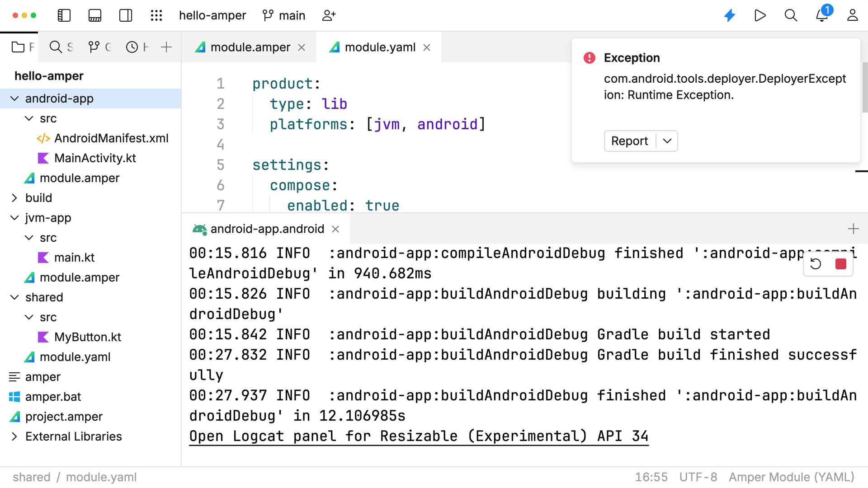Open the user account icon
The width and height of the screenshot is (868, 488).
click(x=853, y=15)
